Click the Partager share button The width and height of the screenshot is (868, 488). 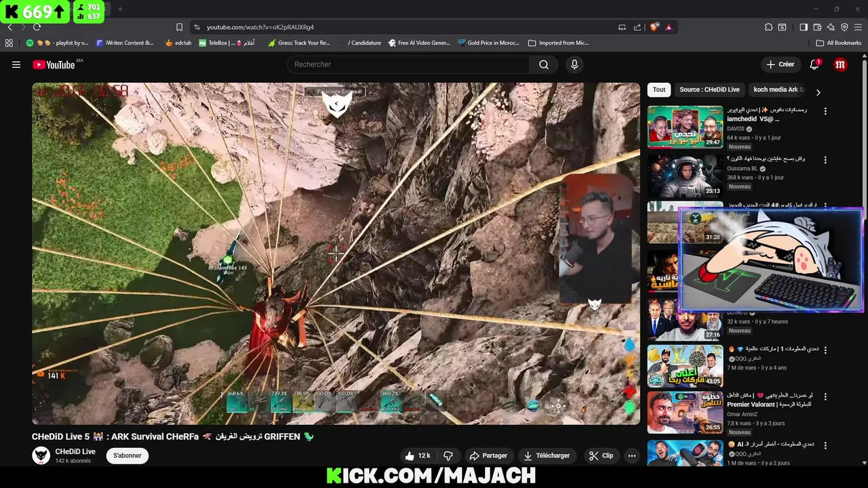(488, 455)
